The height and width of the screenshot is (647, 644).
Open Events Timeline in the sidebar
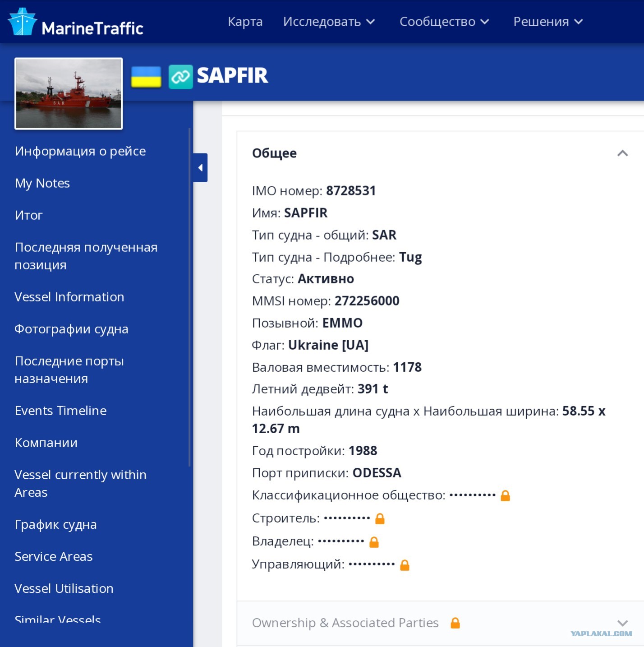pyautogui.click(x=61, y=411)
